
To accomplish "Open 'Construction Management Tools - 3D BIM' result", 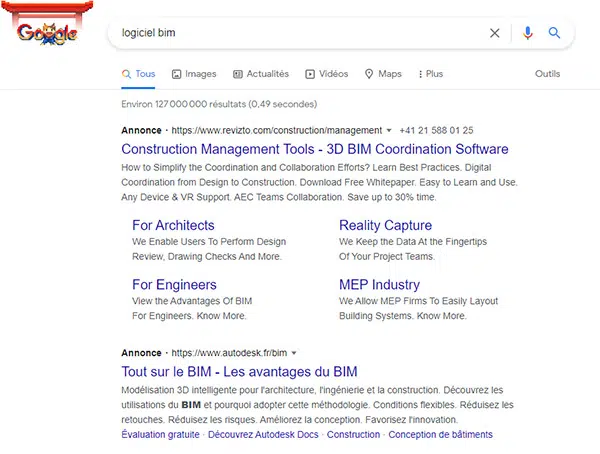I will click(315, 149).
